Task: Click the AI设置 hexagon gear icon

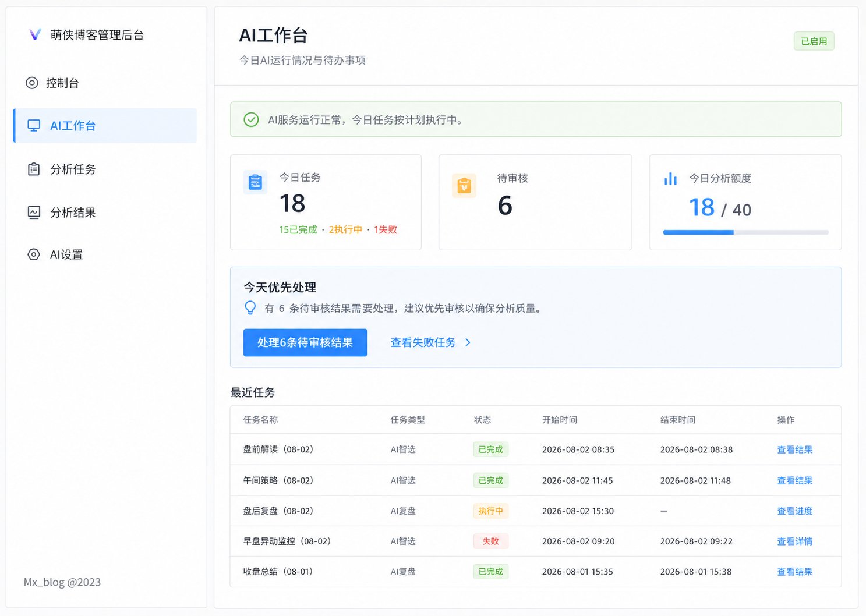Action: pos(34,254)
